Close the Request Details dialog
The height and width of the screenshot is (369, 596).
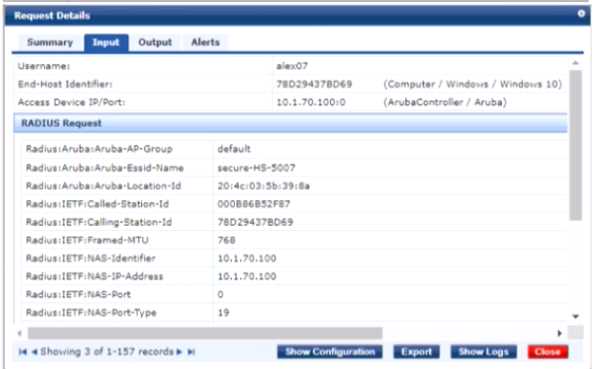click(x=547, y=352)
